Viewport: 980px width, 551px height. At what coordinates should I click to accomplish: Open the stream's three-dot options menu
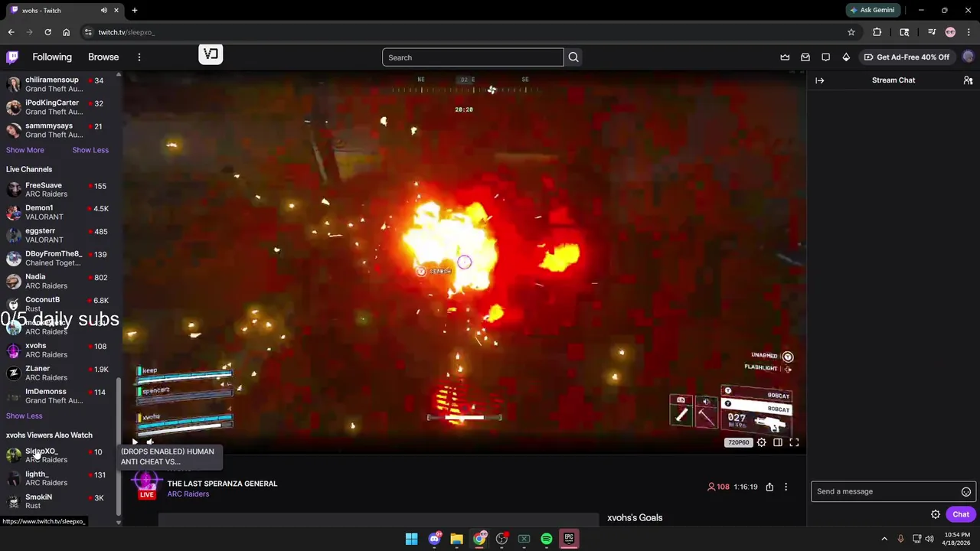click(x=786, y=487)
